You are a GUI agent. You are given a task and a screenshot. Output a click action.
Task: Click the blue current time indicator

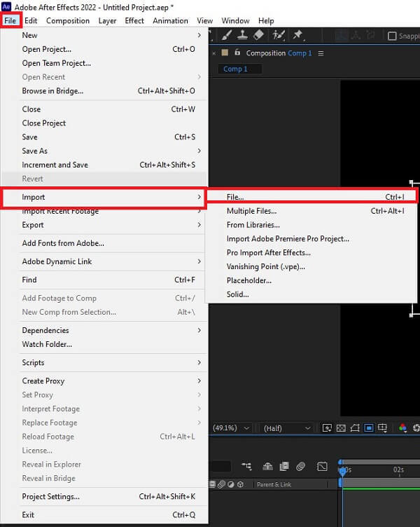click(x=342, y=471)
